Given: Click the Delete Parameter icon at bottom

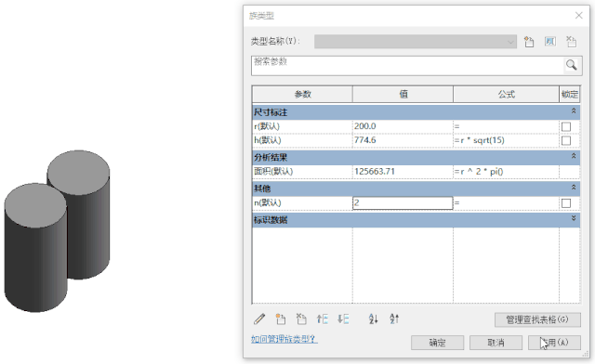Looking at the screenshot, I should tap(301, 319).
